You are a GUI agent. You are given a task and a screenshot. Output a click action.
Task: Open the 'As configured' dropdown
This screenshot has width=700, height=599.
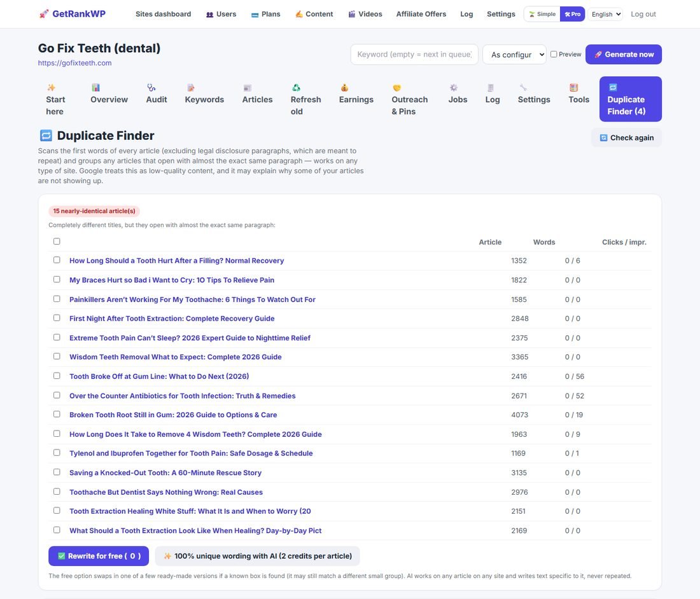(514, 55)
